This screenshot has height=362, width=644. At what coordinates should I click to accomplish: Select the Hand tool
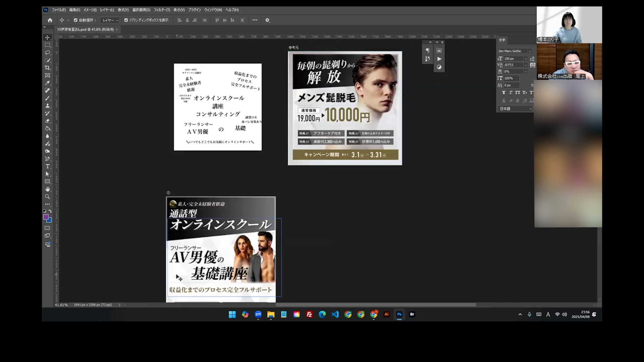pos(47,189)
